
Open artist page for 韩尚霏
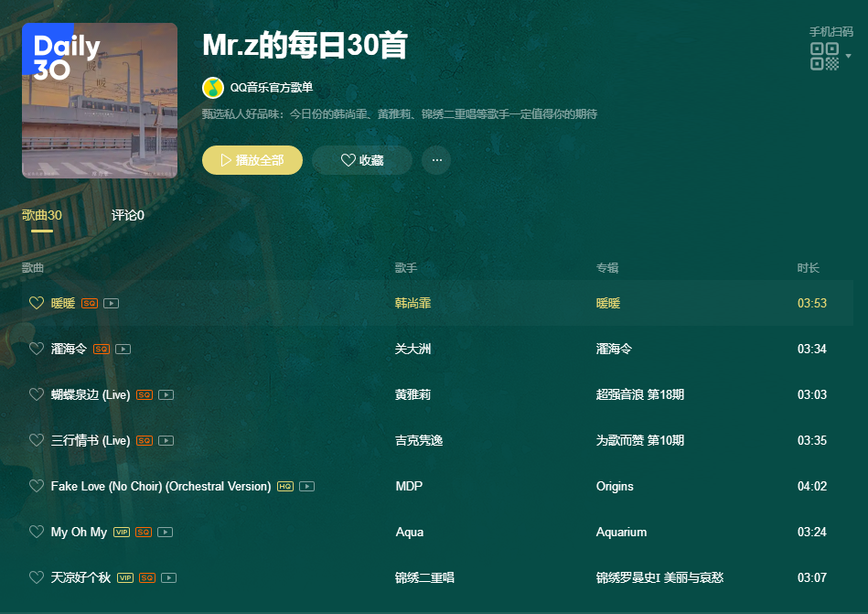[x=413, y=303]
